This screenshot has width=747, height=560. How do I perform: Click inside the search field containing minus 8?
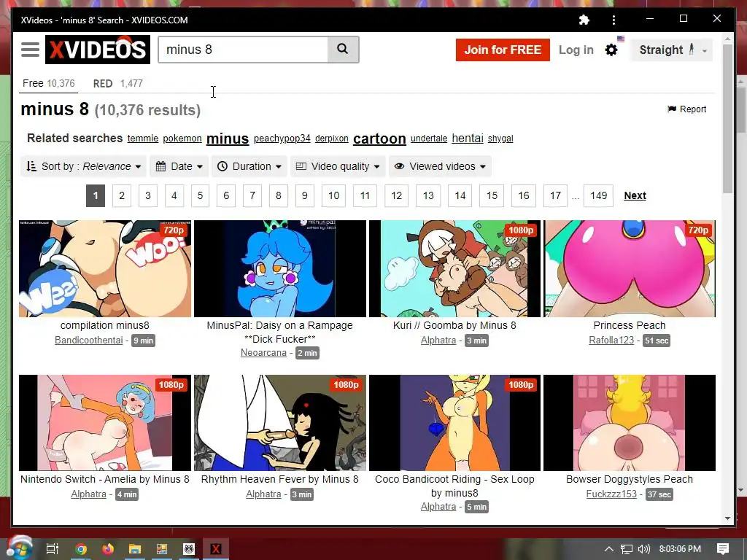point(244,50)
